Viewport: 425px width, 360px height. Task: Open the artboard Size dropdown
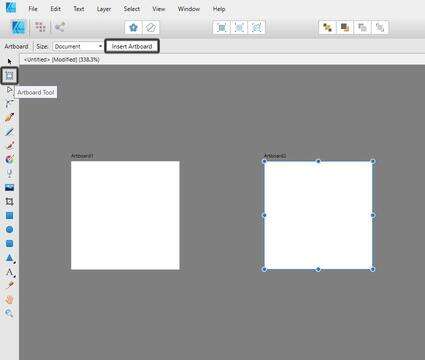[x=78, y=46]
